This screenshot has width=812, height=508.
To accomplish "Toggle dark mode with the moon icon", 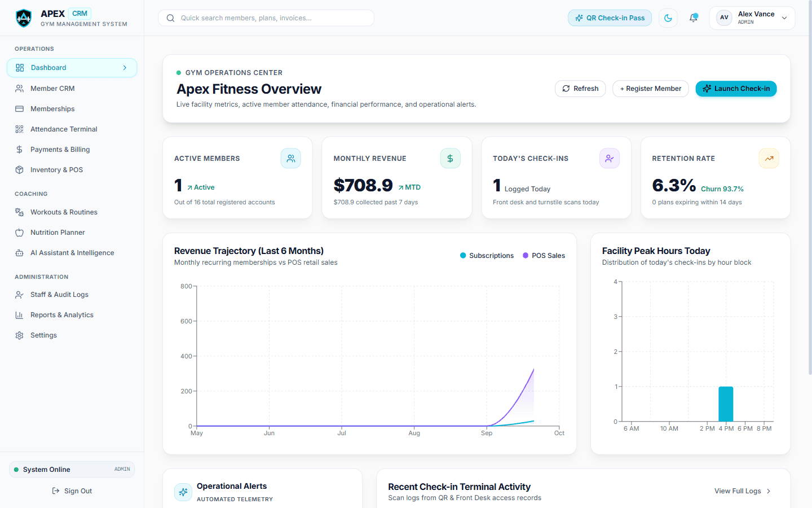I will pos(668,18).
